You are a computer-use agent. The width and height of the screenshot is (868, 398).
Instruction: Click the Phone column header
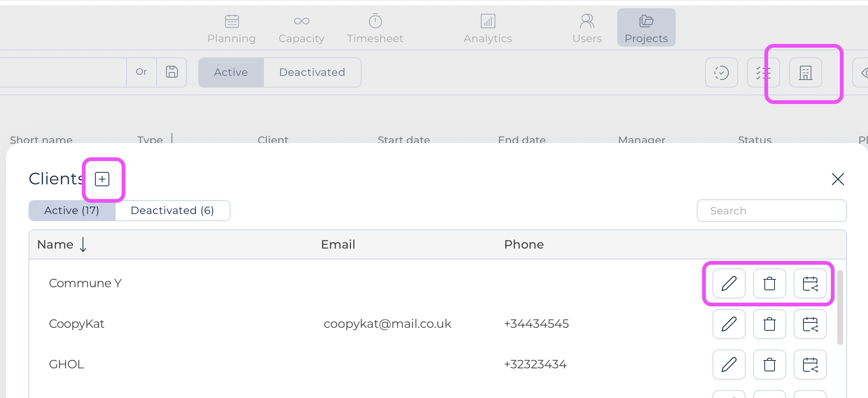(524, 244)
